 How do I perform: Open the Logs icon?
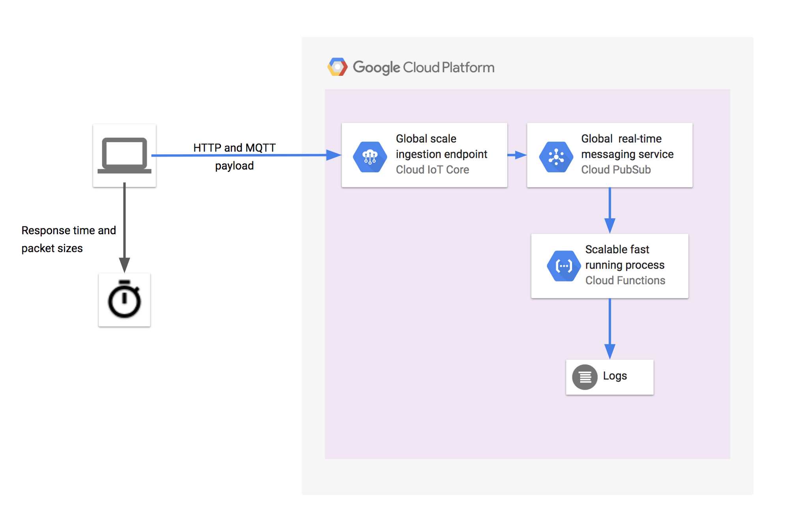tap(585, 377)
